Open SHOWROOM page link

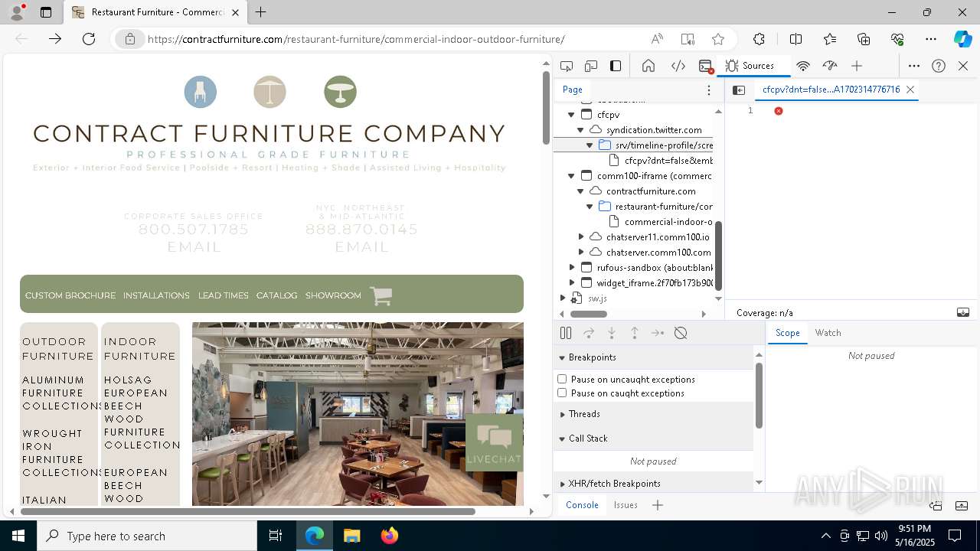[x=333, y=295]
